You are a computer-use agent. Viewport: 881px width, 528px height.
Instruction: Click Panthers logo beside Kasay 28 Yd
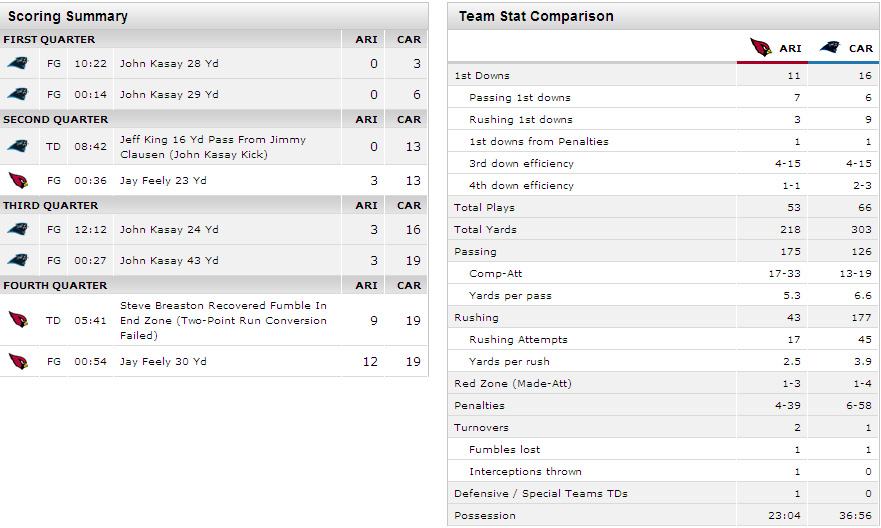(x=17, y=63)
